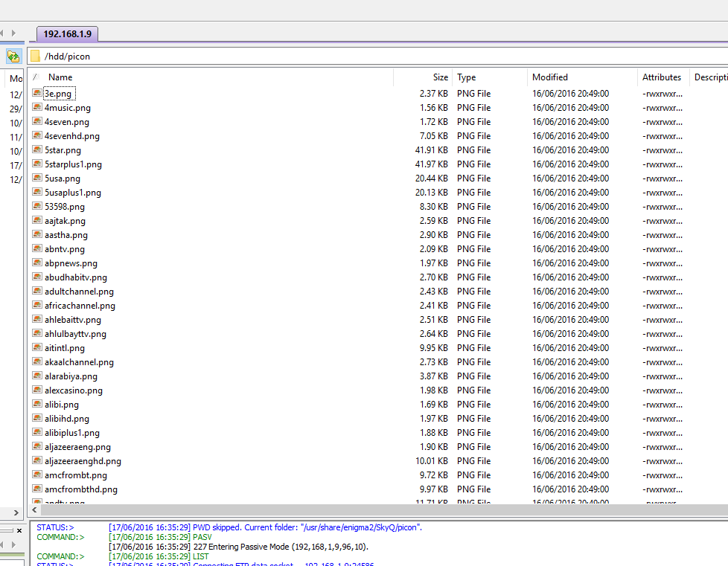Click the Description column header
Screen dimensions: 728x566
coord(711,77)
